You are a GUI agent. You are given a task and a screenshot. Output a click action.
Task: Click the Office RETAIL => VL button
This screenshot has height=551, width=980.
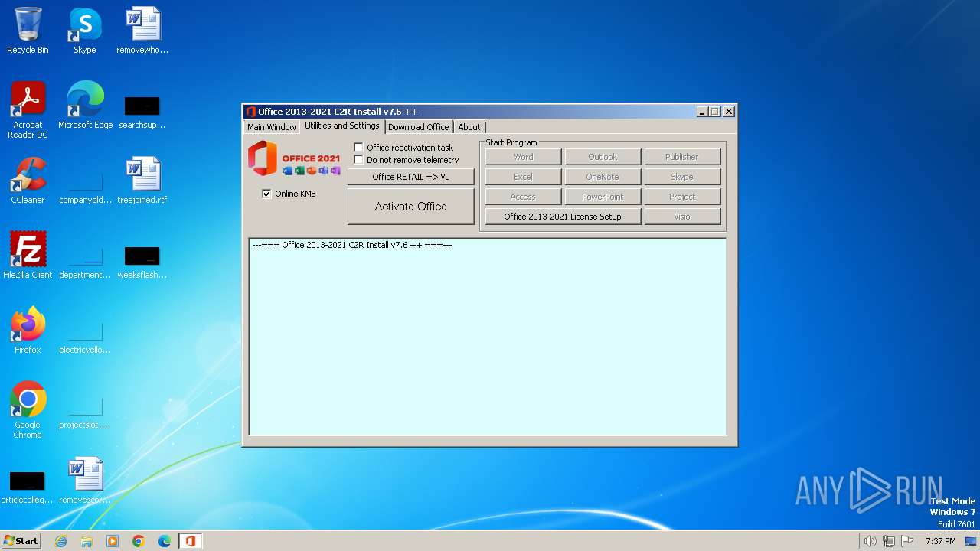click(411, 177)
